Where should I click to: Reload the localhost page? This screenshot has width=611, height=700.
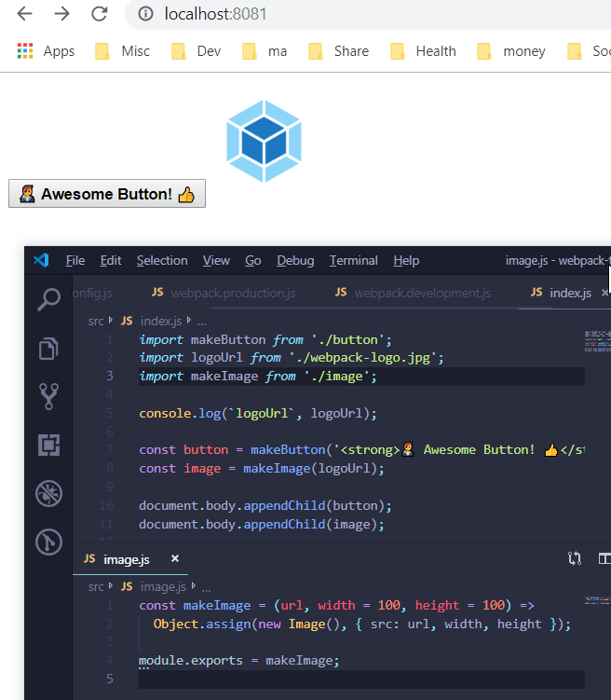pyautogui.click(x=99, y=14)
